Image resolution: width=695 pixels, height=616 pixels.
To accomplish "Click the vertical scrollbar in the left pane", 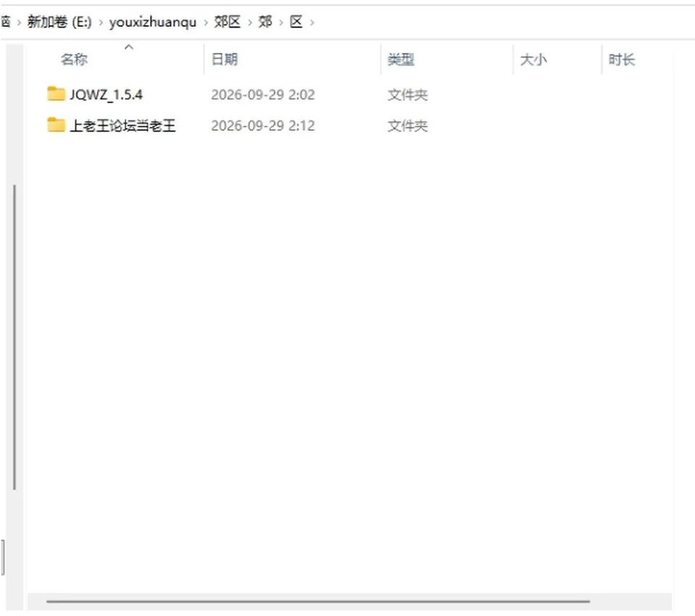I will (14, 337).
